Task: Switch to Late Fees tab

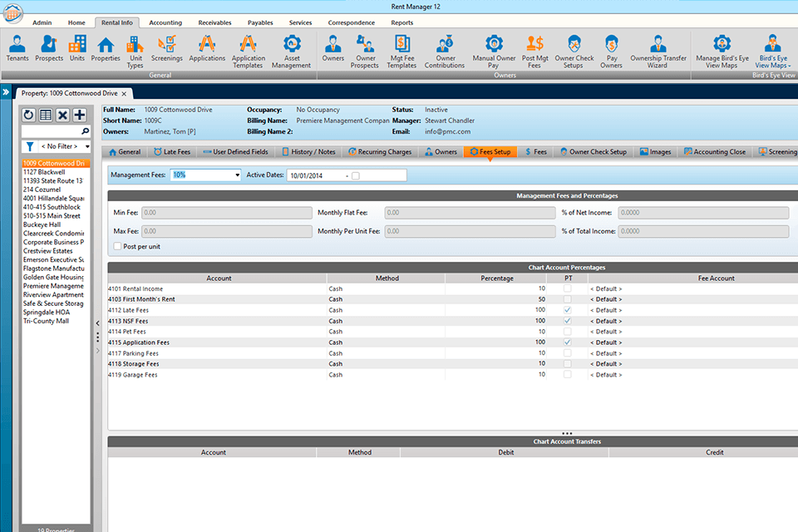Action: 172,152
